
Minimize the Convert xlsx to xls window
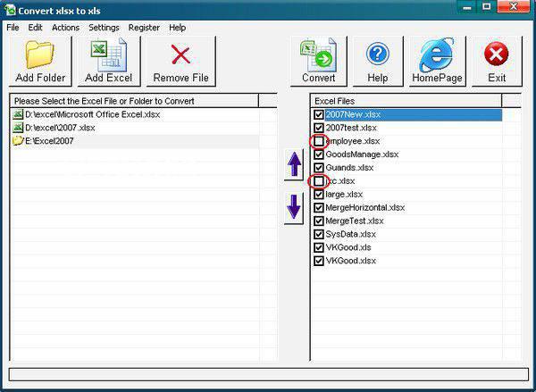(467, 7)
